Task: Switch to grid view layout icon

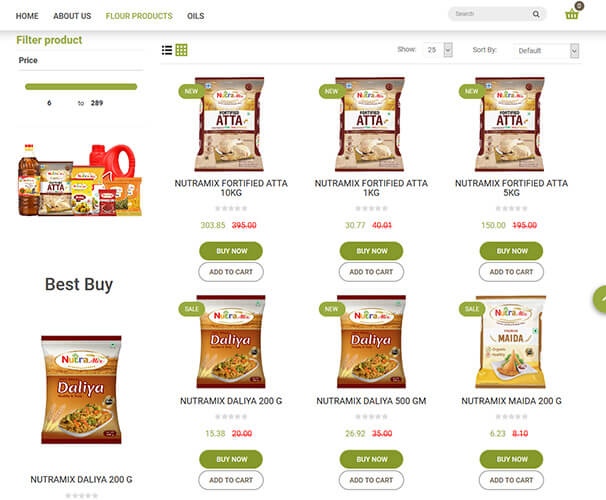Action: (x=181, y=50)
